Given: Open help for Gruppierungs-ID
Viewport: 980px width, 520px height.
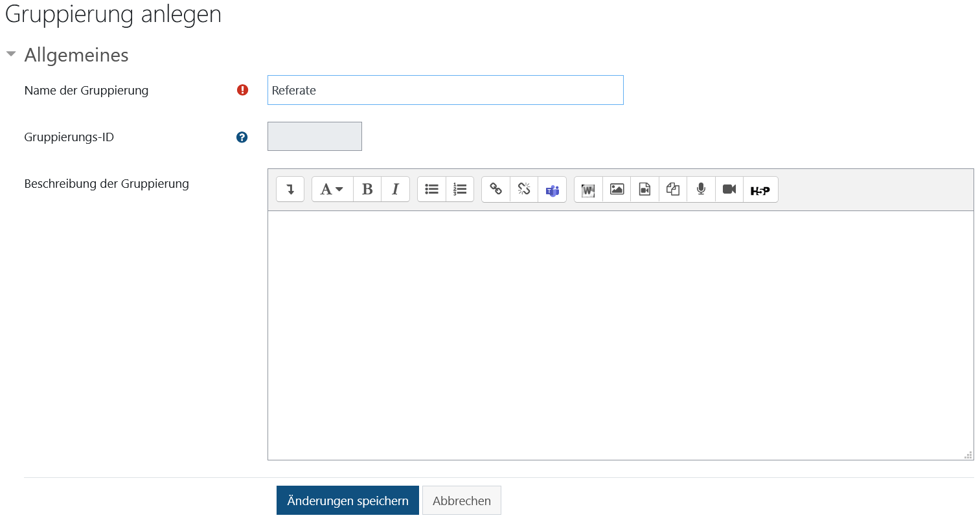Looking at the screenshot, I should pos(242,137).
